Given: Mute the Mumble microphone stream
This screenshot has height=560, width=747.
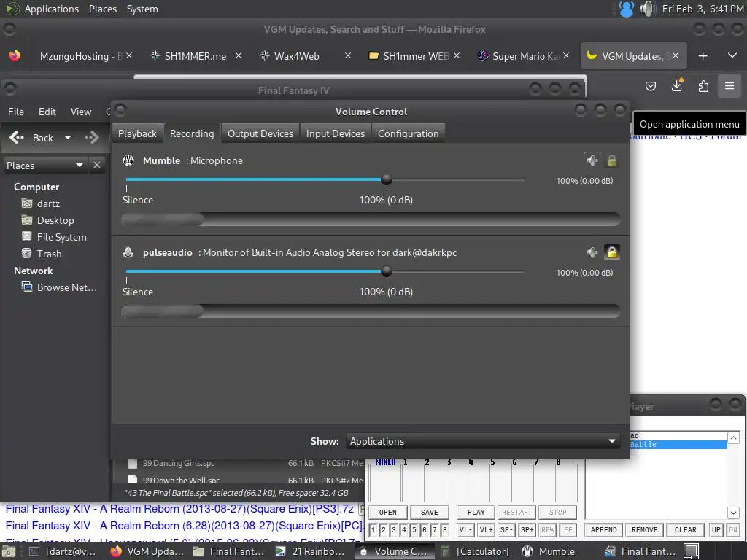Looking at the screenshot, I should (592, 160).
